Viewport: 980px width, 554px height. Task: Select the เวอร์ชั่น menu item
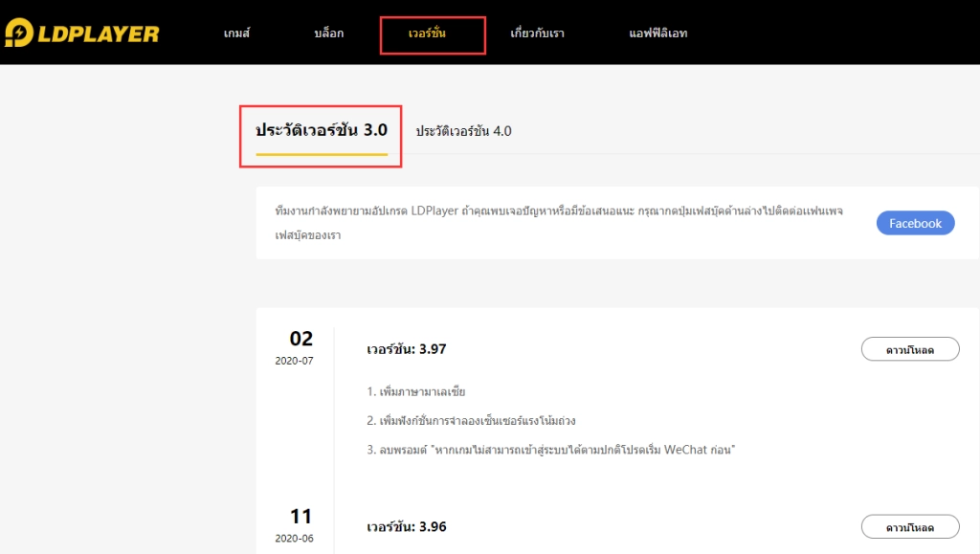[427, 33]
